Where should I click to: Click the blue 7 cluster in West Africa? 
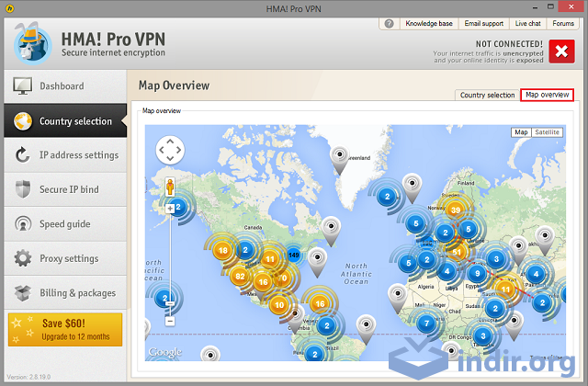[426, 324]
